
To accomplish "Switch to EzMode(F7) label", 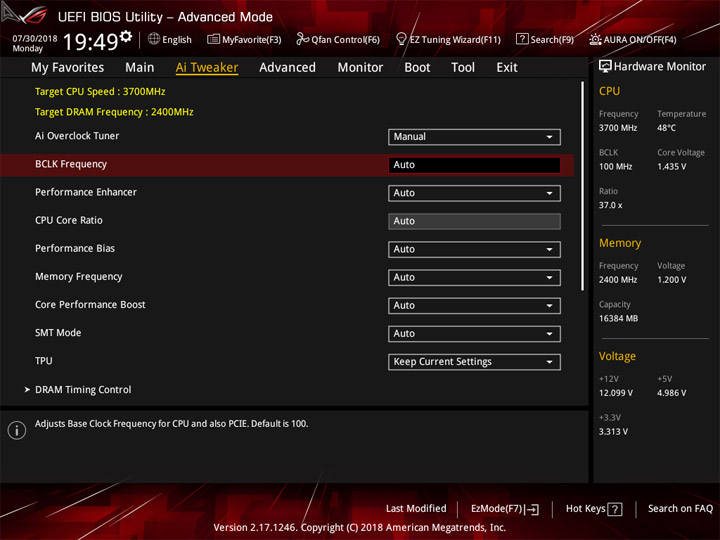I will coord(497,509).
